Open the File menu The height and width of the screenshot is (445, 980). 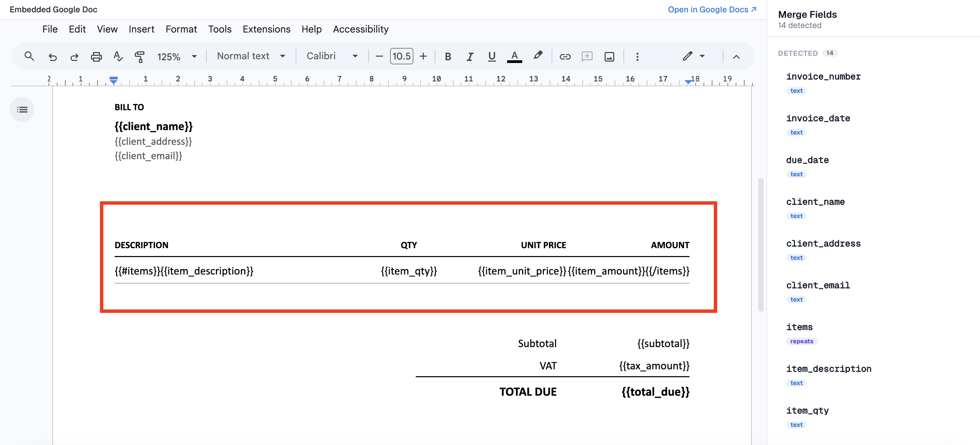[50, 29]
